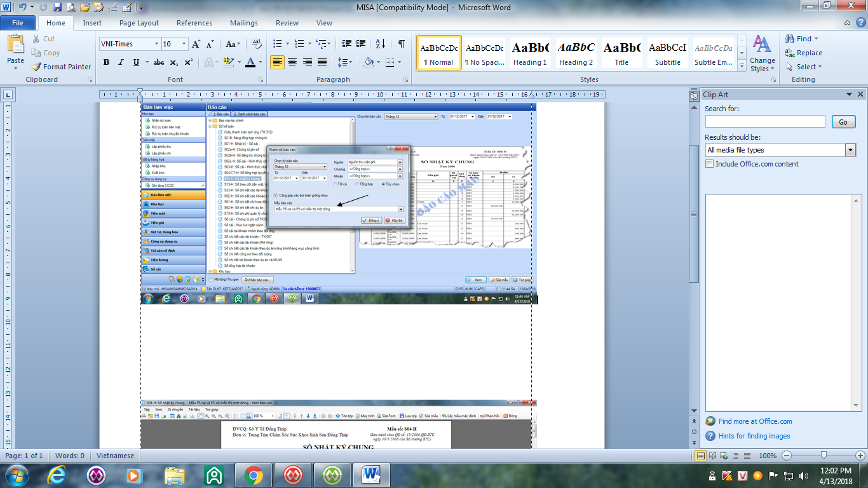Undo the last action

click(x=23, y=8)
